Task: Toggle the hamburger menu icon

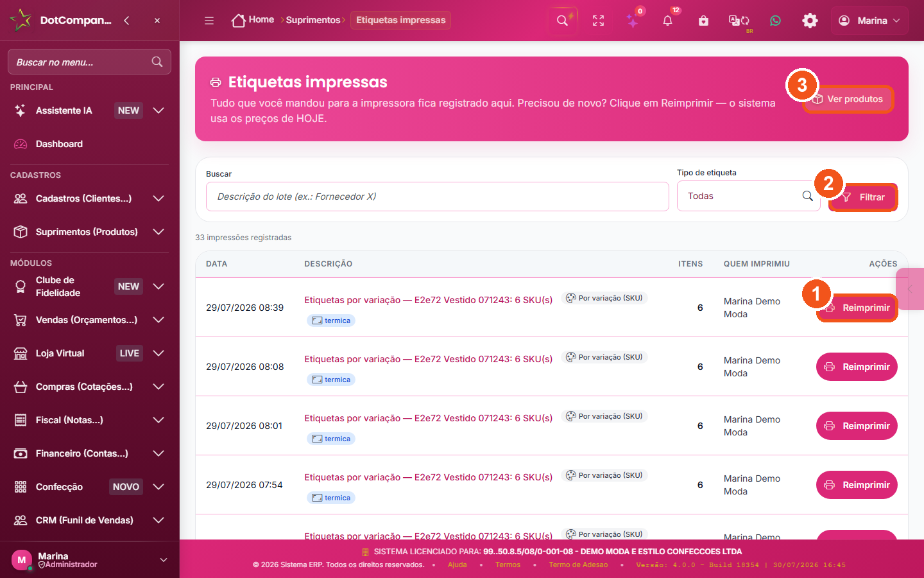Action: (x=209, y=21)
